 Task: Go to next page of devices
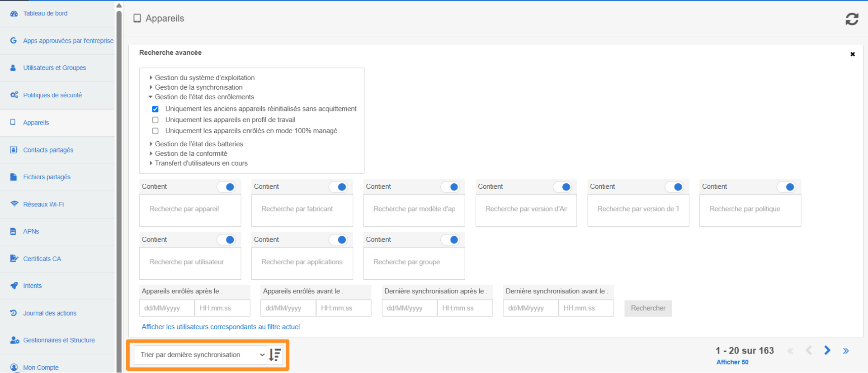coord(827,350)
